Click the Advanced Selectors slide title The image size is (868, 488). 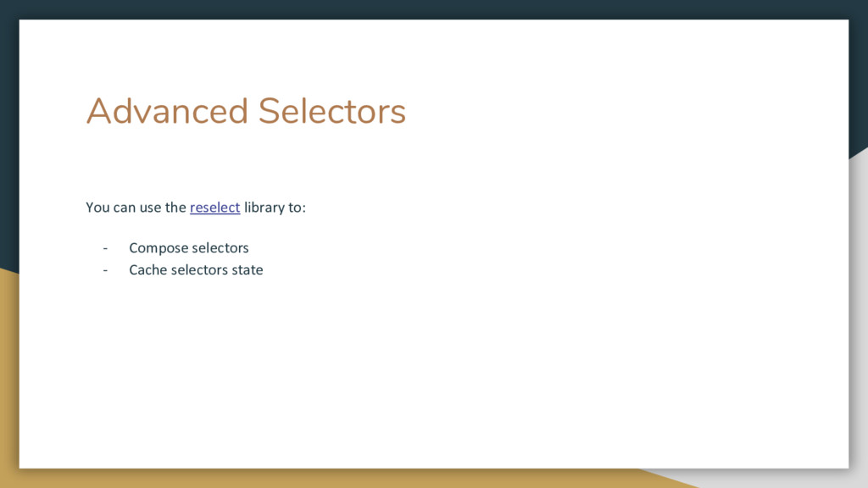(x=246, y=111)
